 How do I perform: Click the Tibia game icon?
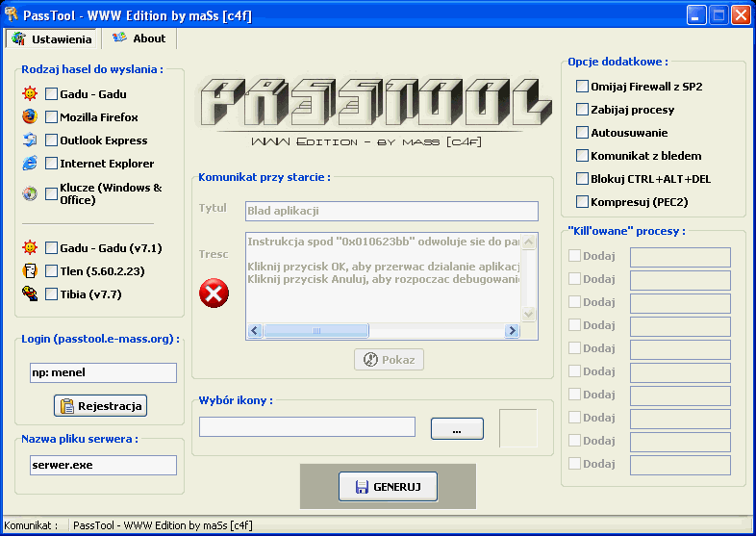click(30, 294)
